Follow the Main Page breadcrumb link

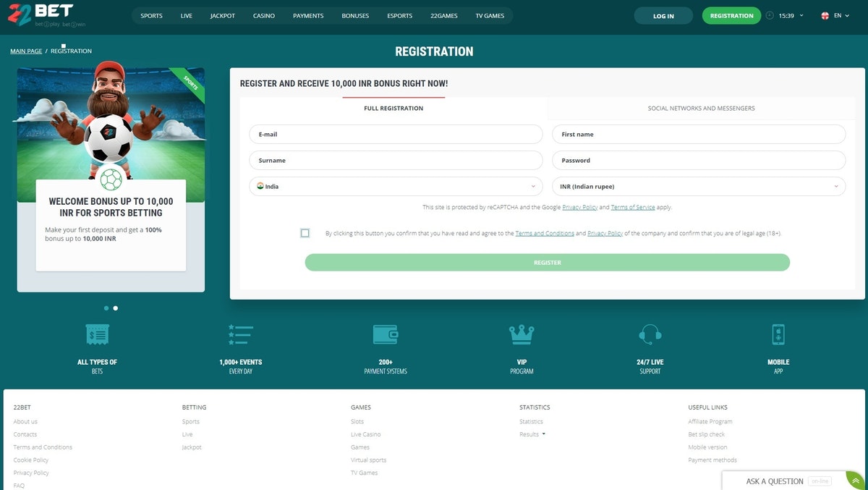tap(26, 51)
